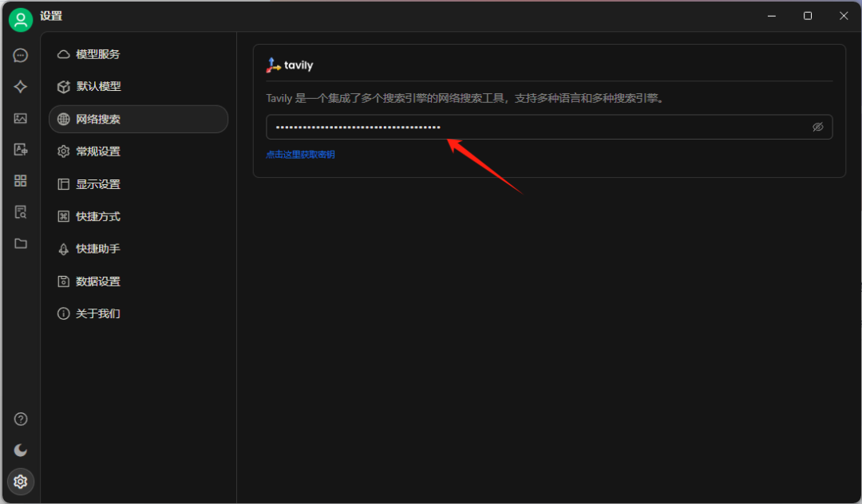This screenshot has height=504, width=862.
Task: Click the settings gear sidebar icon
Action: 20,482
